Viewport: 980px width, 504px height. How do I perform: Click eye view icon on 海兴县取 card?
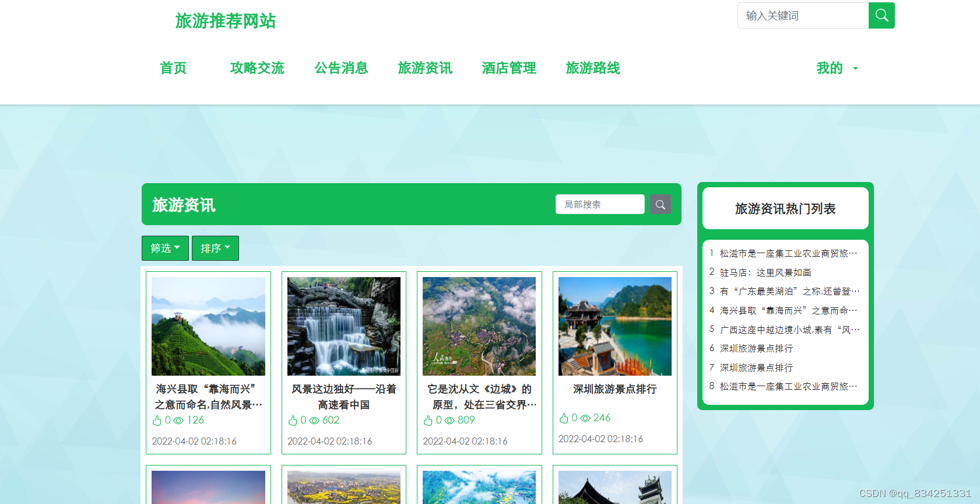coord(178,421)
